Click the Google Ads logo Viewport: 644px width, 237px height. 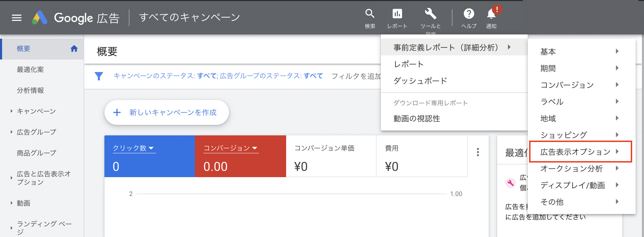click(x=40, y=18)
